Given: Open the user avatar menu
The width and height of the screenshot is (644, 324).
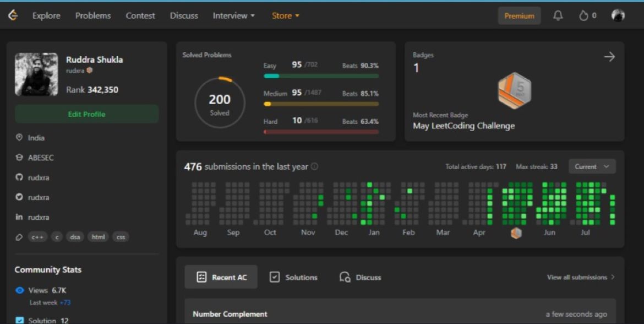Looking at the screenshot, I should pyautogui.click(x=618, y=15).
